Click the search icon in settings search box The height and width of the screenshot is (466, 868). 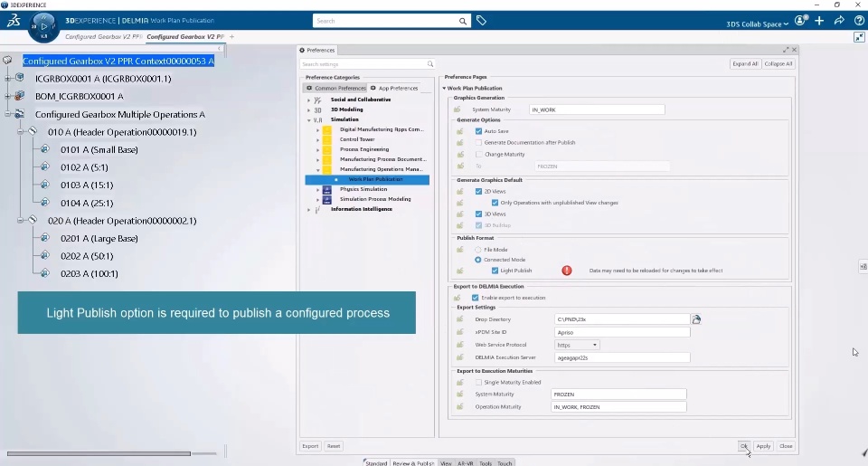(x=430, y=64)
